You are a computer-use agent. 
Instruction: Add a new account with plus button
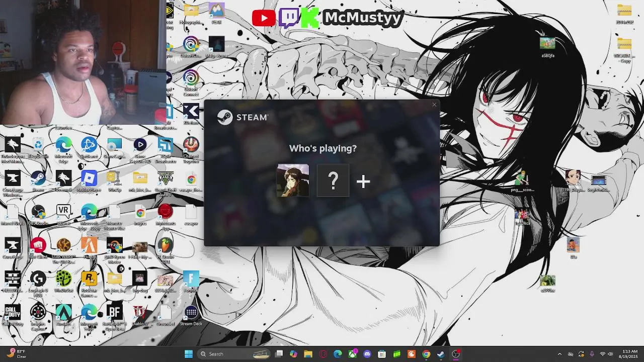pyautogui.click(x=363, y=182)
